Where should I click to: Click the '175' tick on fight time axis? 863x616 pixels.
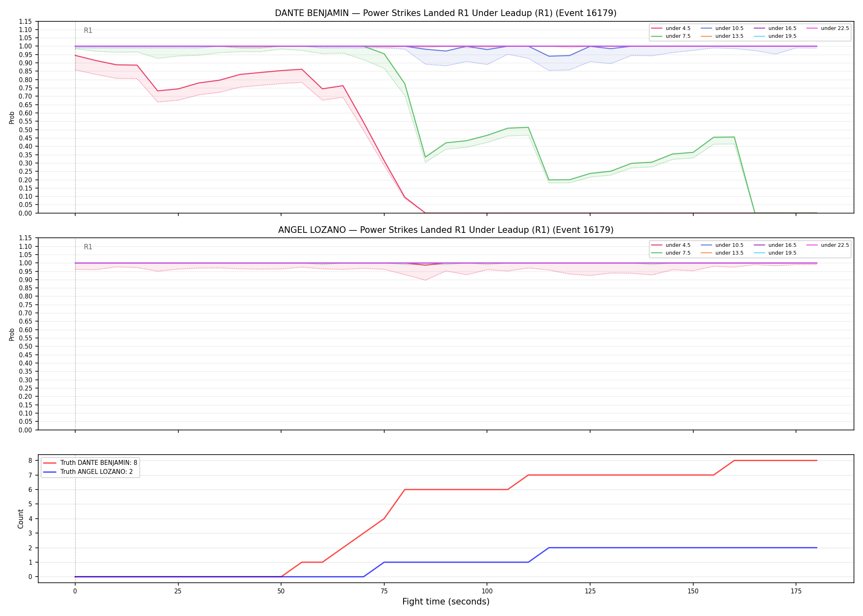coord(796,591)
